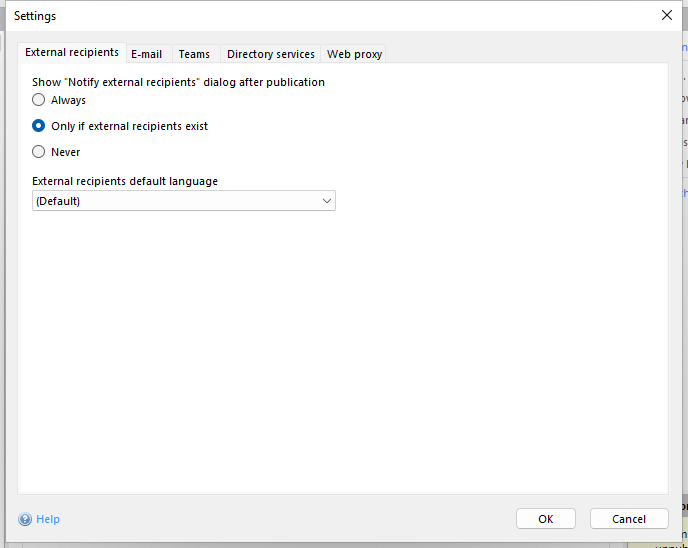
Task: Switch to the E-mail tab
Action: [146, 54]
